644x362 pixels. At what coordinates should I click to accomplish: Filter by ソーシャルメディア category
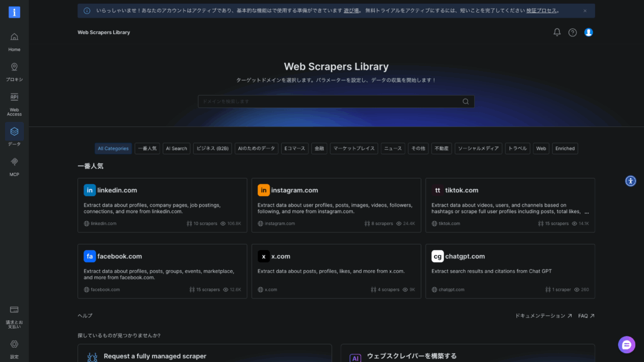478,148
